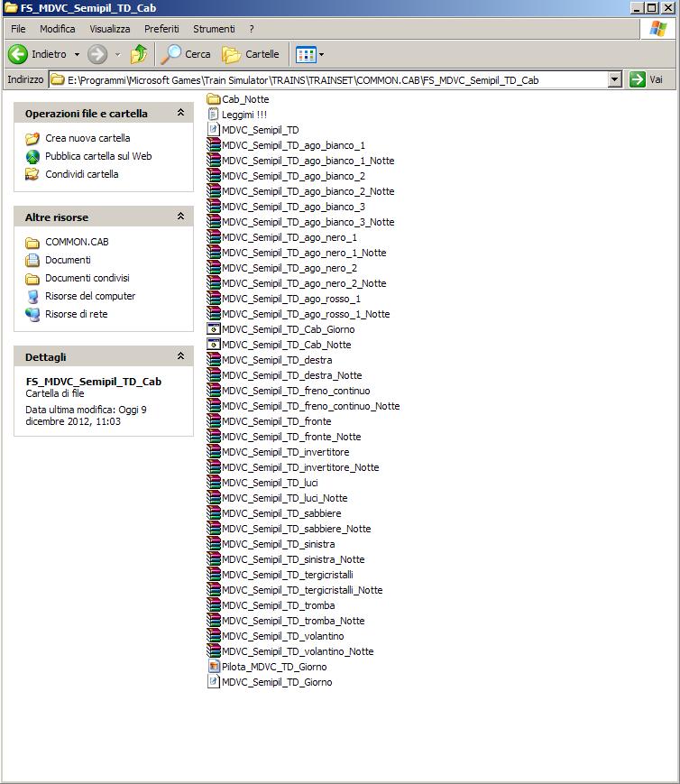Select MDVC_Semipil_TD_Giorno file icon
The image size is (680, 784).
214,682
